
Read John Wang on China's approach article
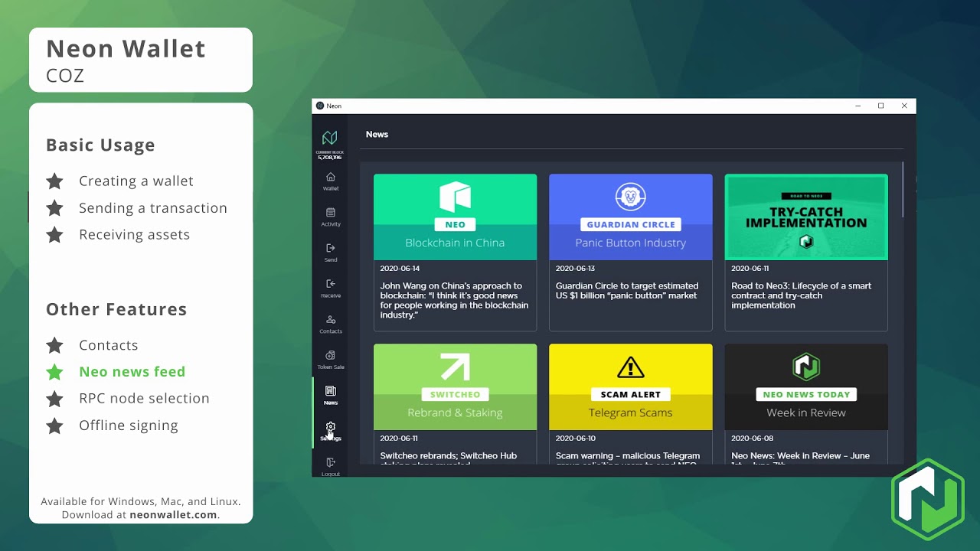(x=455, y=300)
